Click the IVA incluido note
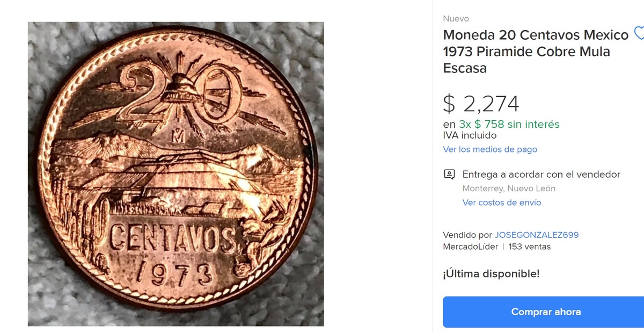The height and width of the screenshot is (333, 644). pyautogui.click(x=470, y=135)
